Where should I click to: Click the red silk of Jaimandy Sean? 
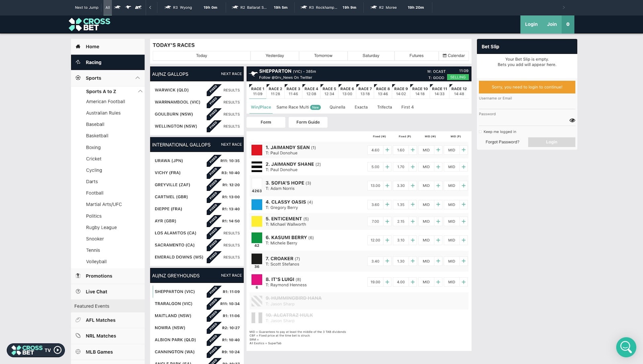pyautogui.click(x=257, y=150)
